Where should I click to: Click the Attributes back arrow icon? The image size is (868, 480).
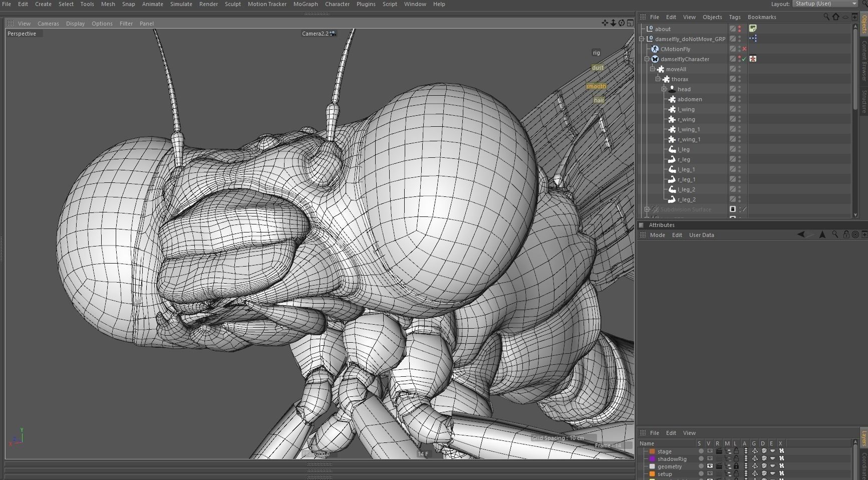801,234
